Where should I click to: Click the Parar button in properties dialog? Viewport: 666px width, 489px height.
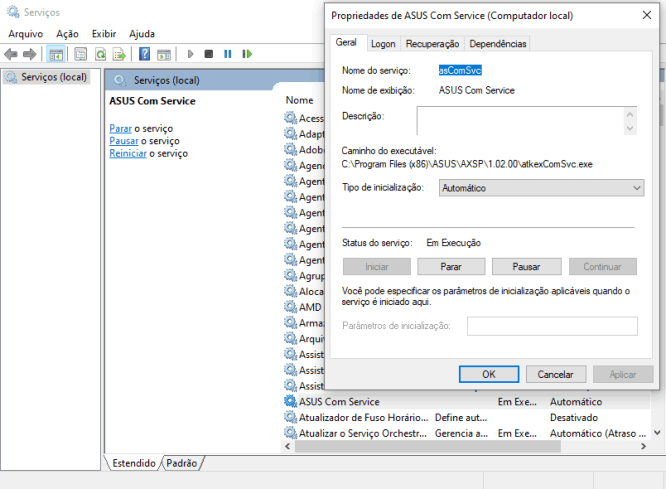point(451,267)
